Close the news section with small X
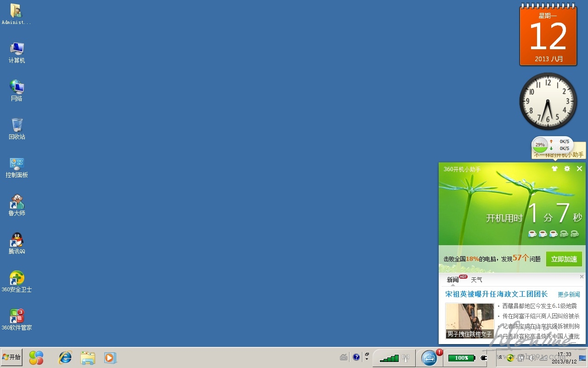The width and height of the screenshot is (588, 368). (582, 277)
